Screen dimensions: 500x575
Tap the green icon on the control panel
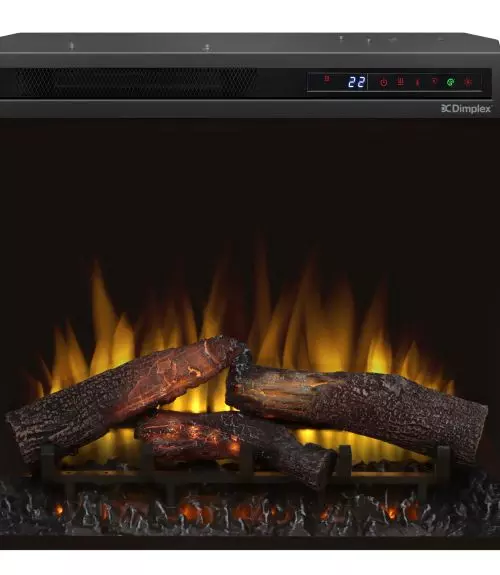[450, 82]
